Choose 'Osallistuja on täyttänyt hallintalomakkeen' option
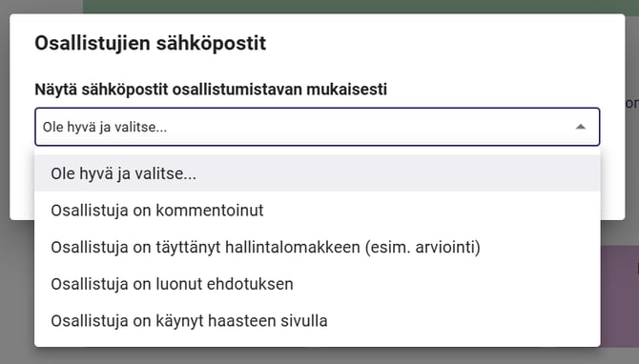The height and width of the screenshot is (364, 639). coord(317,247)
